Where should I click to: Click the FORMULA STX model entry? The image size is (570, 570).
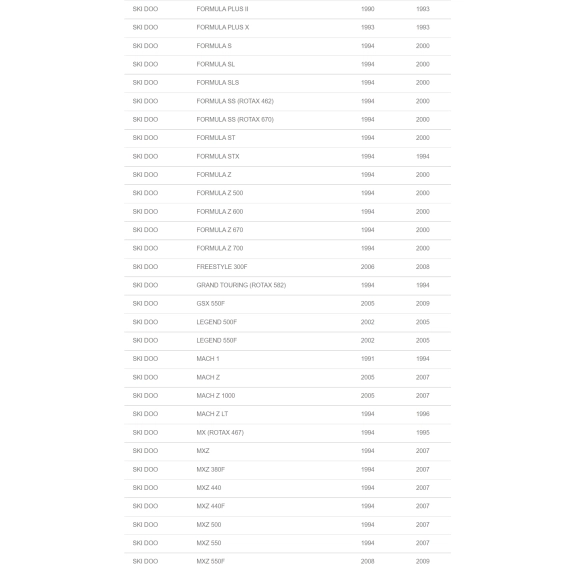coord(218,157)
